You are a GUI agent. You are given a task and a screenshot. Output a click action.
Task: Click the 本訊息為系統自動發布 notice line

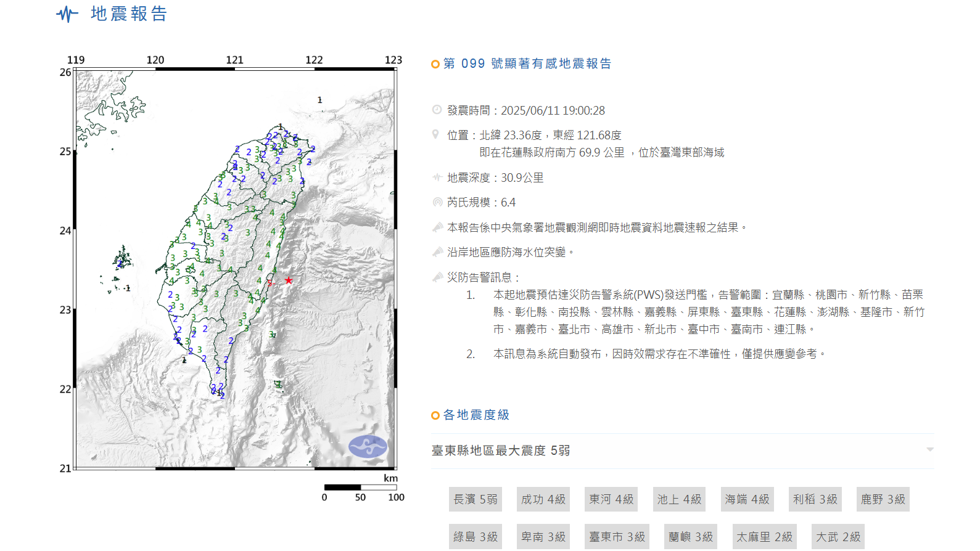tap(659, 354)
